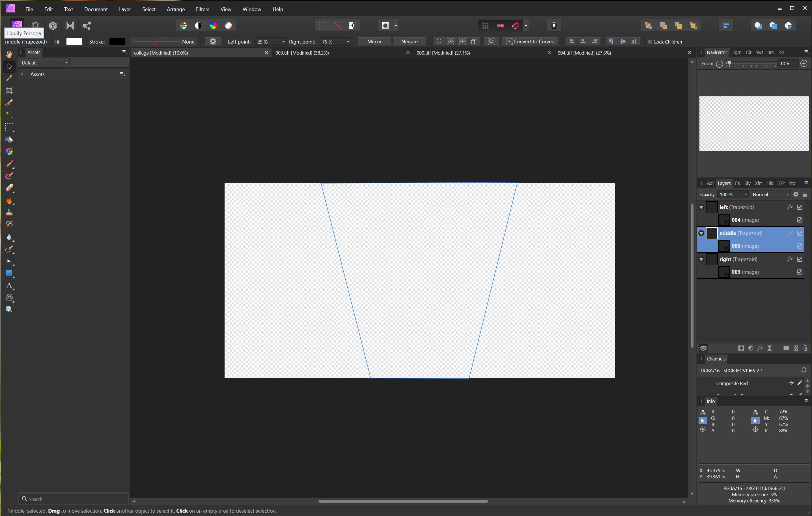Toggle Composite Red channel visibility eye
This screenshot has height=516, width=812.
[x=791, y=383]
